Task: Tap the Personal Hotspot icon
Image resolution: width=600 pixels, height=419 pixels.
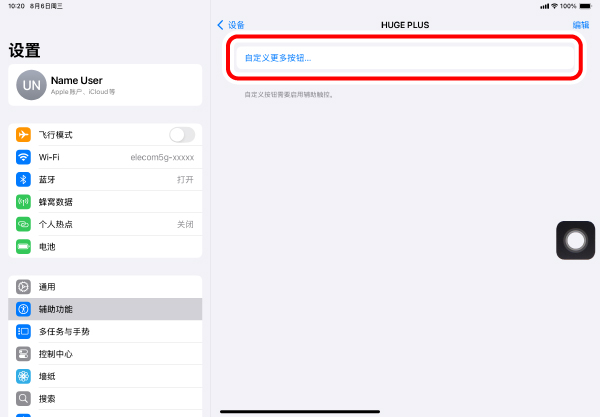Action: point(24,224)
